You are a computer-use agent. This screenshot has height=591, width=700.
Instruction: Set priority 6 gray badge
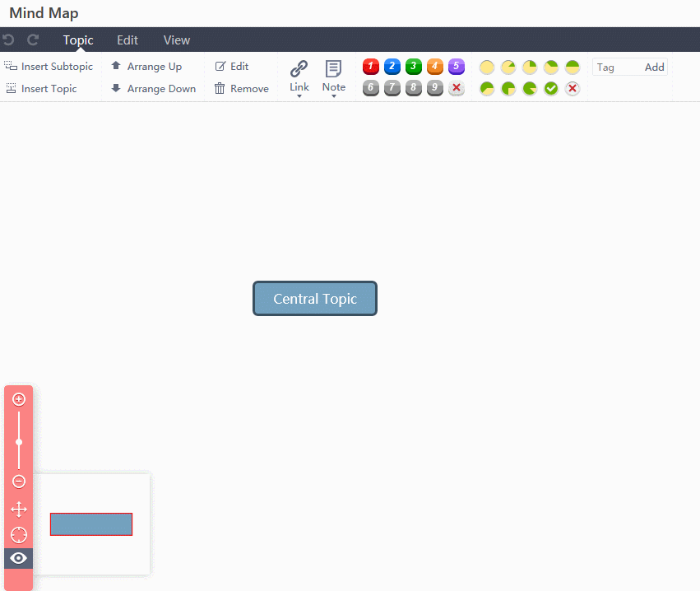[x=370, y=88]
